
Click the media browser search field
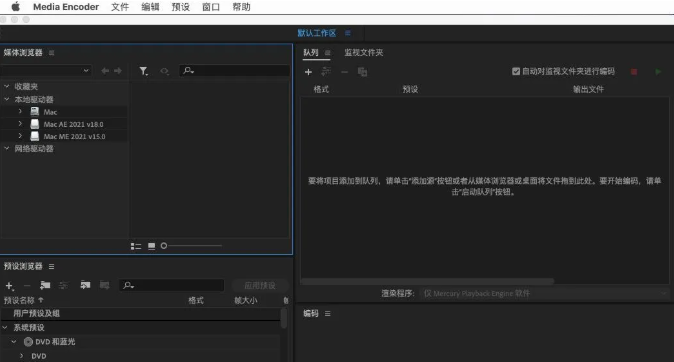(235, 71)
